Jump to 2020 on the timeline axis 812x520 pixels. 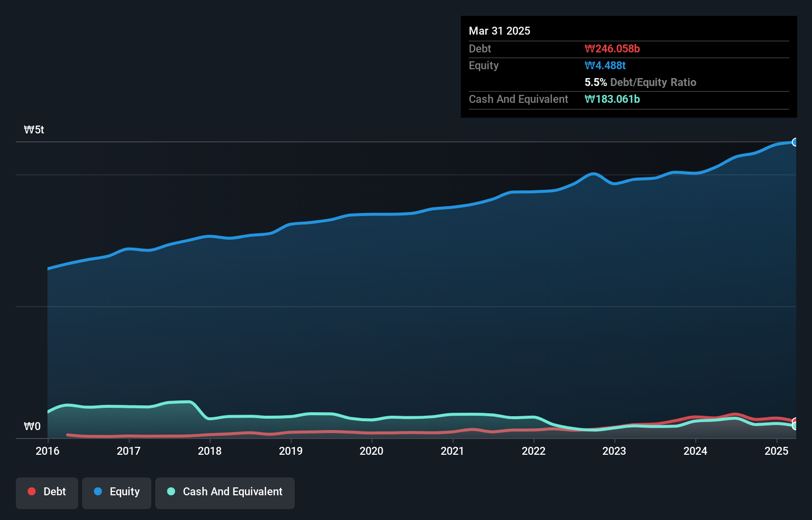tap(371, 451)
